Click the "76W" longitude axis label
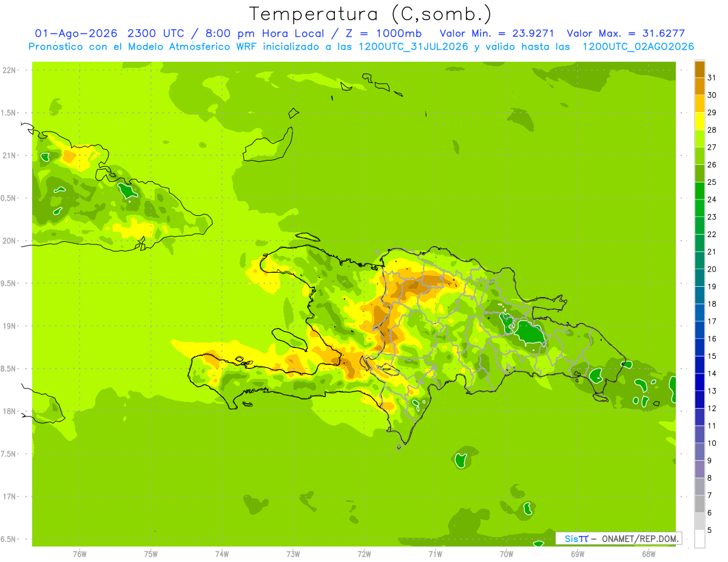 [x=79, y=554]
